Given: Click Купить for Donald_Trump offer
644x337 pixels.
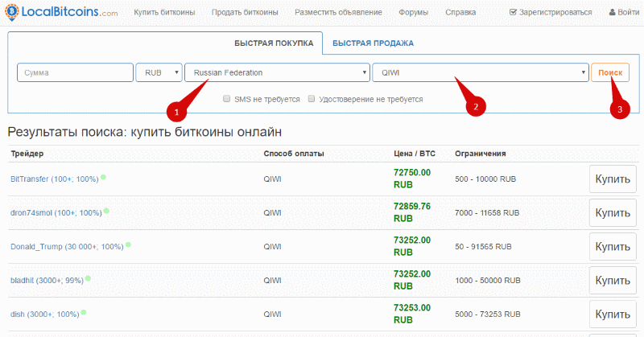Looking at the screenshot, I should [x=613, y=247].
